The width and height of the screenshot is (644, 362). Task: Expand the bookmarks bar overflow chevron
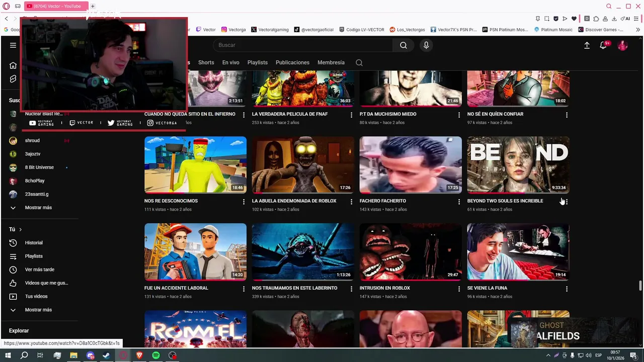click(x=638, y=30)
